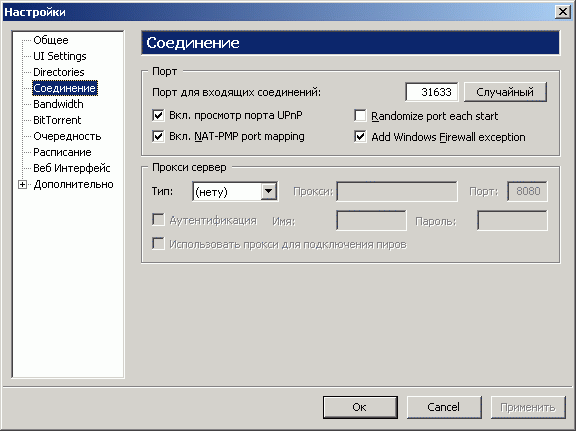Select Directories in the tree
This screenshot has height=431, width=576.
pyautogui.click(x=59, y=72)
